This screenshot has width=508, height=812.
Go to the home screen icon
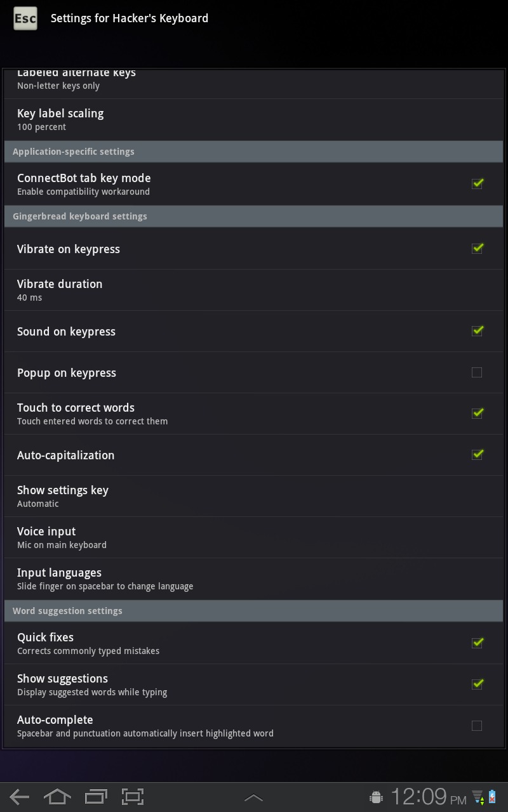pyautogui.click(x=57, y=797)
